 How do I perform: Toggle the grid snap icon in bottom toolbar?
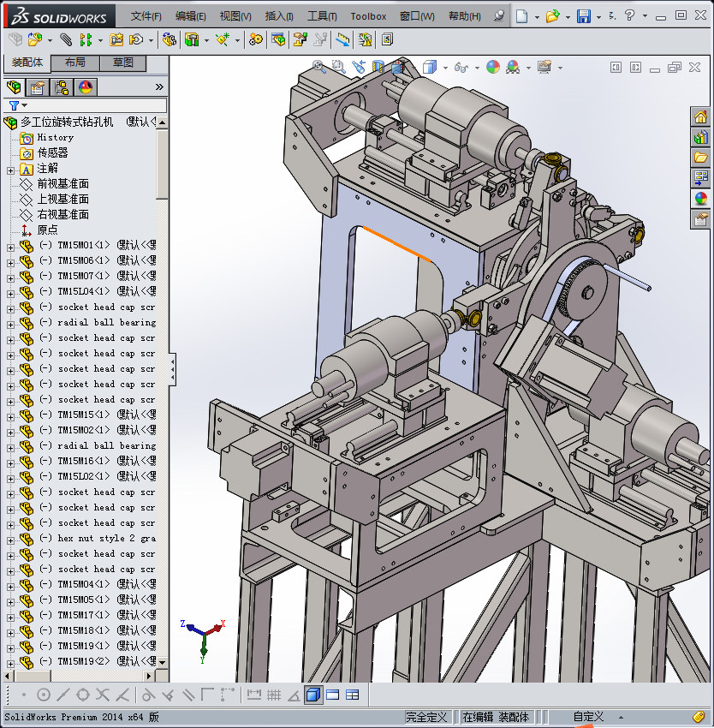[x=275, y=695]
